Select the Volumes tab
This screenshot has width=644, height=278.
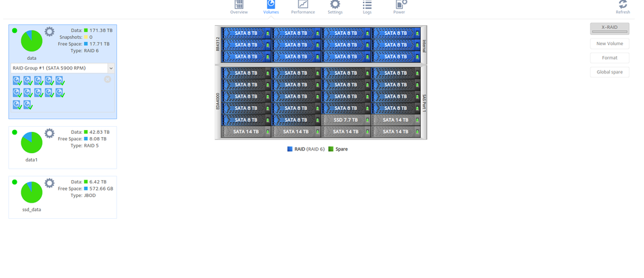click(271, 7)
